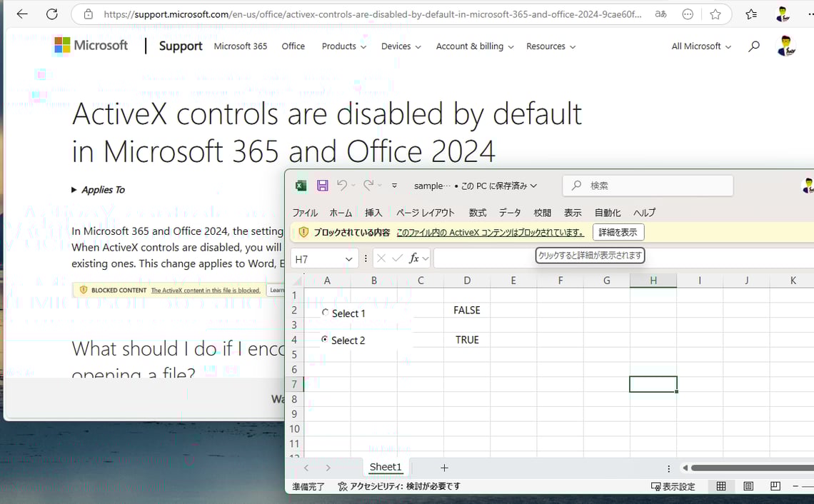Open translate options in the browser address bar
Viewport: 814px width, 504px height.
660,14
